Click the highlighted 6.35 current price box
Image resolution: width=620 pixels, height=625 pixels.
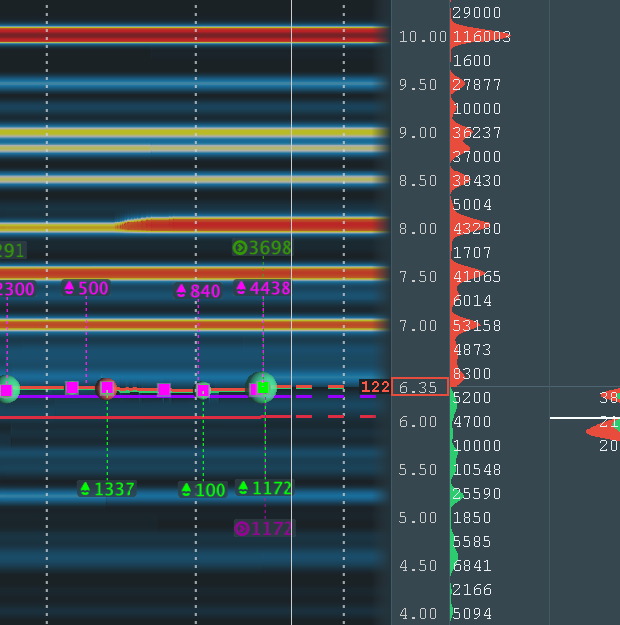pyautogui.click(x=420, y=387)
